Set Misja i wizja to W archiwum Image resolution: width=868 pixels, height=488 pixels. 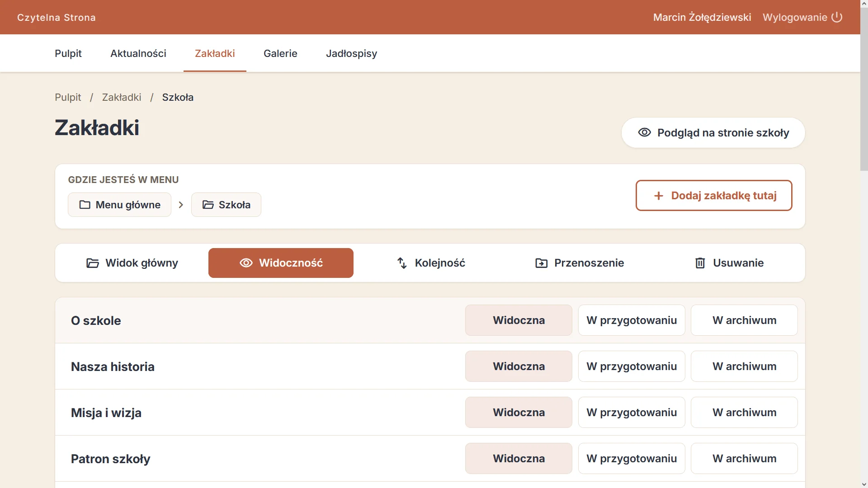744,413
